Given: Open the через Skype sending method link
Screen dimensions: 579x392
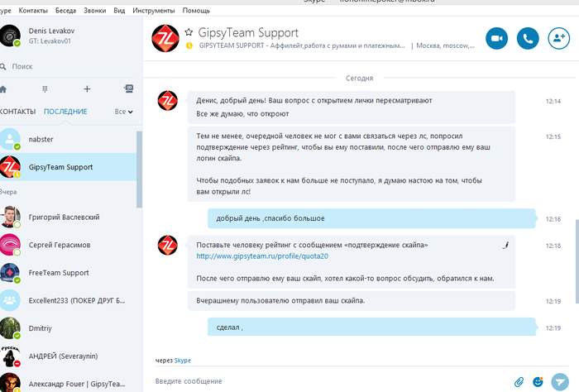Looking at the screenshot, I should coord(183,361).
